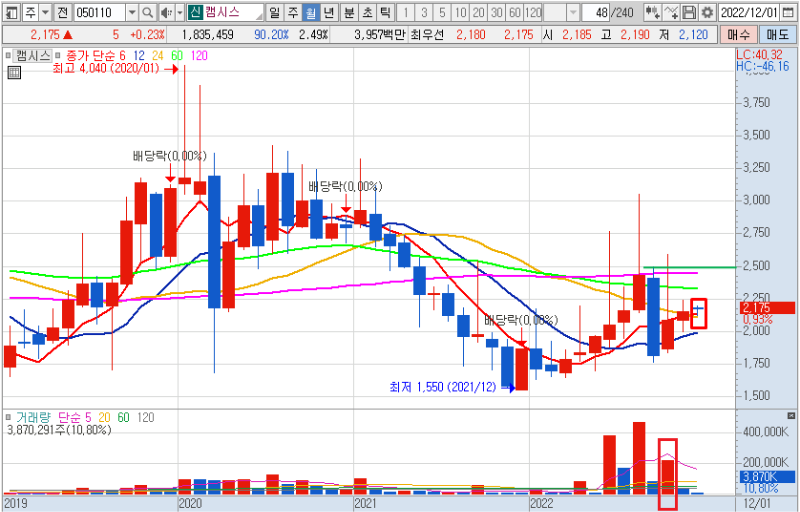Click the data grid icon below 캠시스 label
Image resolution: width=800 pixels, height=512 pixels.
pyautogui.click(x=14, y=73)
